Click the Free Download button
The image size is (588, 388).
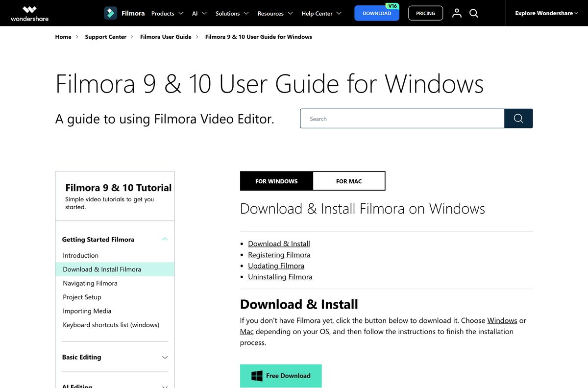pyautogui.click(x=281, y=376)
